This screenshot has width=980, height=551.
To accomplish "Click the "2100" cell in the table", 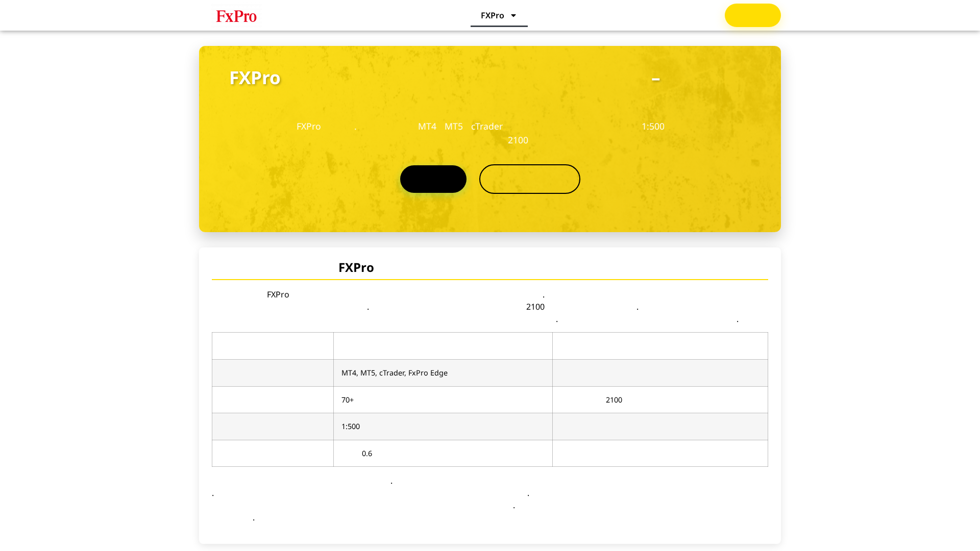I will point(614,400).
